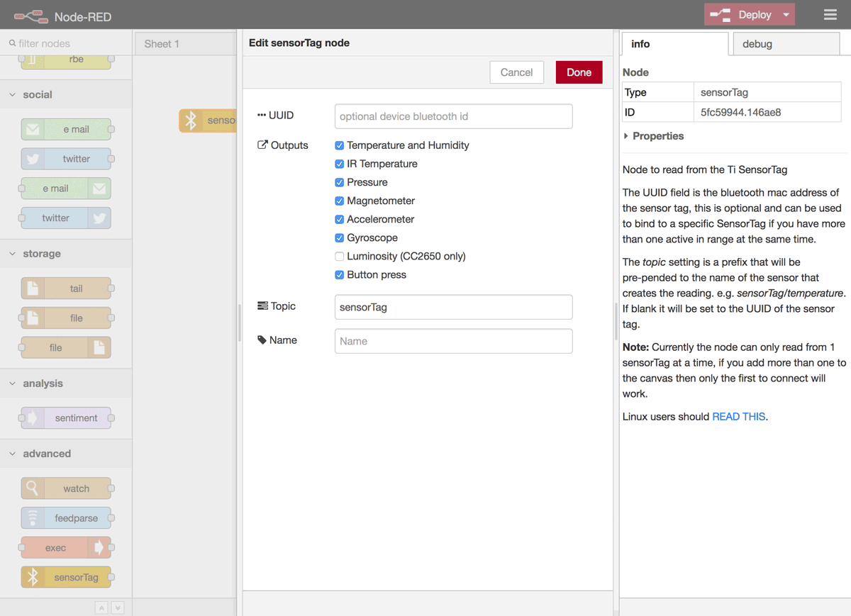The height and width of the screenshot is (616, 851).
Task: Click the rbe palette node
Action: (x=66, y=60)
